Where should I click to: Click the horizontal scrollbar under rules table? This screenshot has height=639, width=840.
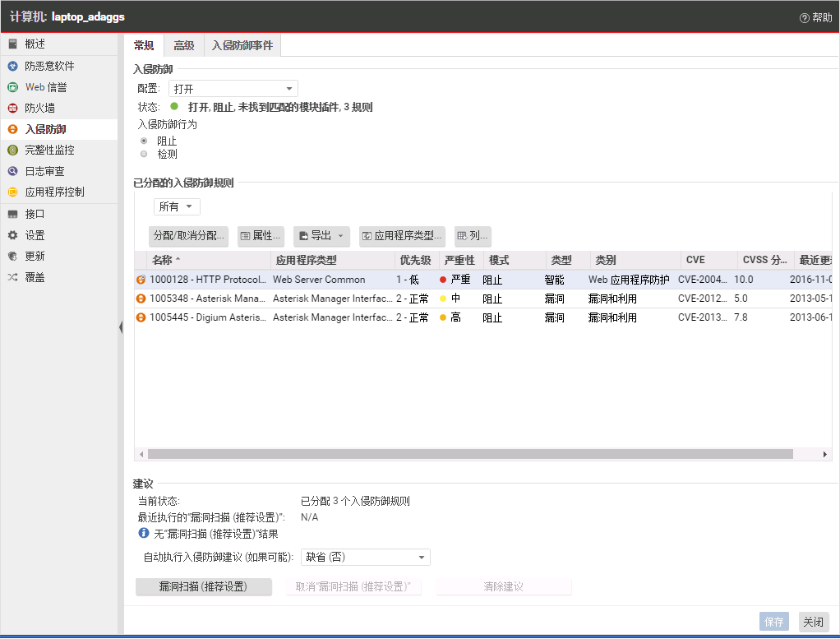[x=469, y=454]
